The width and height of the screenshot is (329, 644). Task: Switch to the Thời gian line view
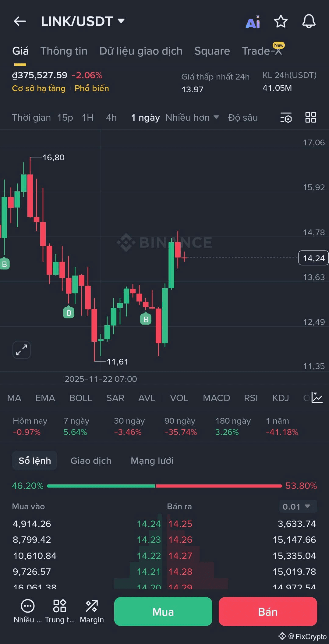coord(31,117)
